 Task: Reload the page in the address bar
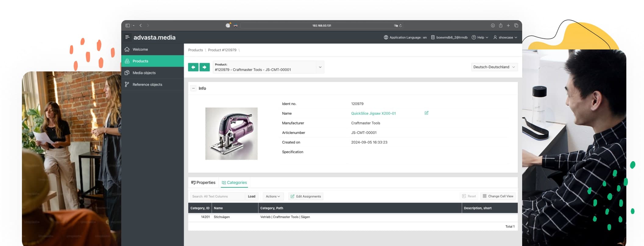(x=401, y=26)
